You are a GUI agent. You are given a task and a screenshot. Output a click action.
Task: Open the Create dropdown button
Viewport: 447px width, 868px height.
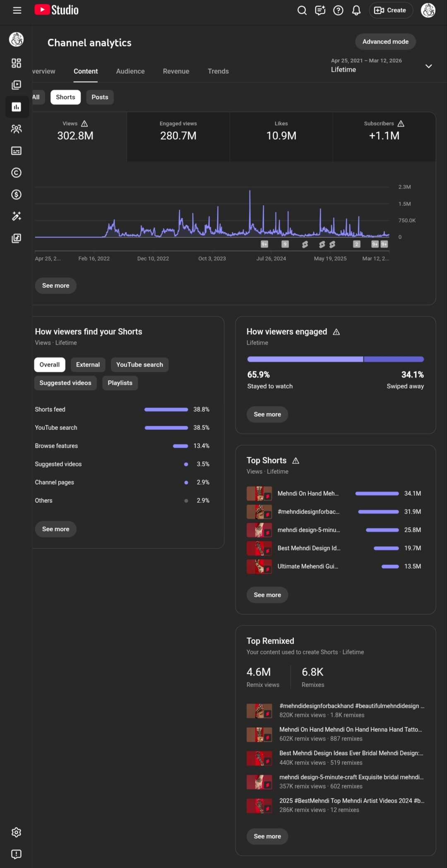coord(390,10)
